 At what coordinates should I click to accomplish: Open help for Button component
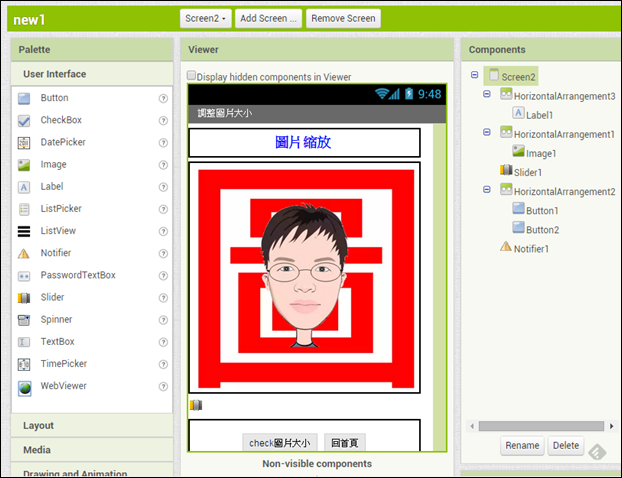point(163,98)
